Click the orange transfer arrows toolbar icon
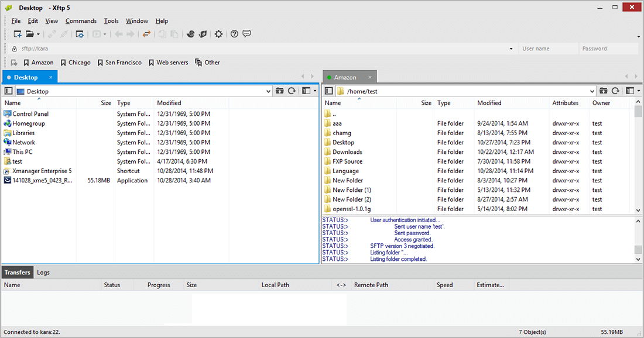 146,35
